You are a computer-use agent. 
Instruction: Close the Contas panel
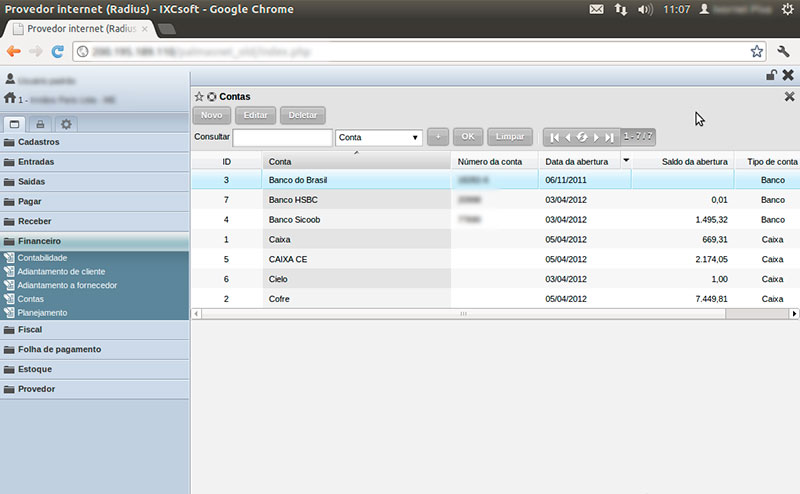point(789,96)
